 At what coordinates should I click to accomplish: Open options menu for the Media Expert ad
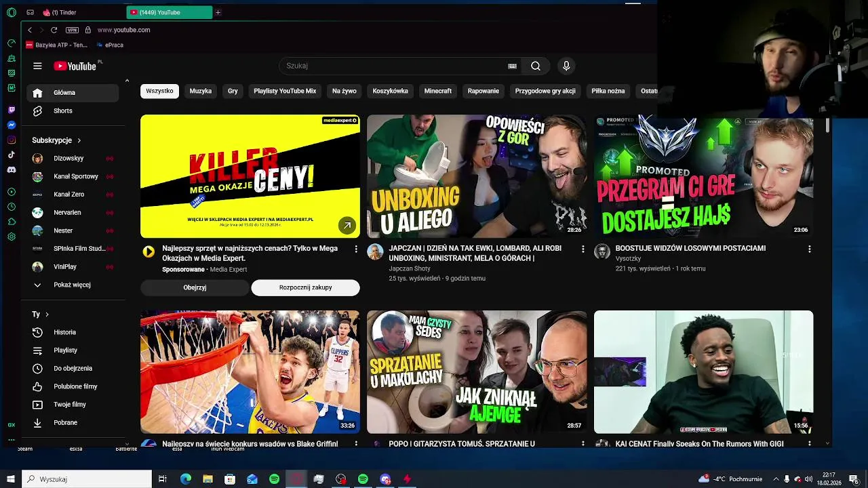click(356, 249)
